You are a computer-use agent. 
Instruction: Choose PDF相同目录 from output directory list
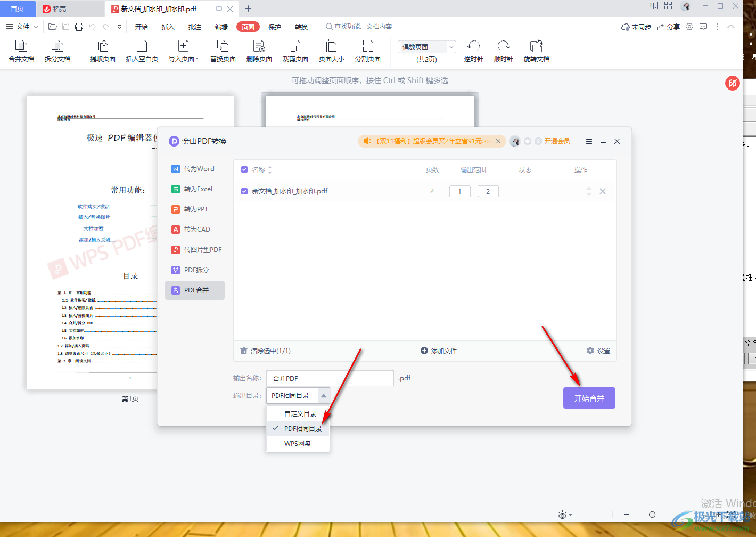(298, 429)
